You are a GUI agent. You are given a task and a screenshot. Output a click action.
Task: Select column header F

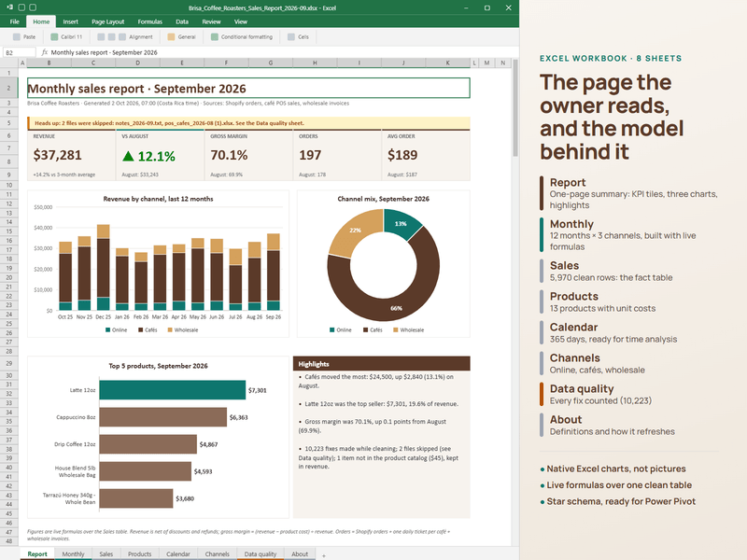(x=226, y=63)
